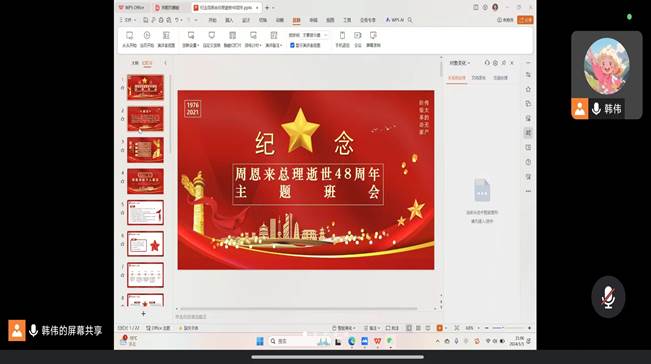Open phone remote control tool
This screenshot has height=364, width=651.
[x=342, y=39]
